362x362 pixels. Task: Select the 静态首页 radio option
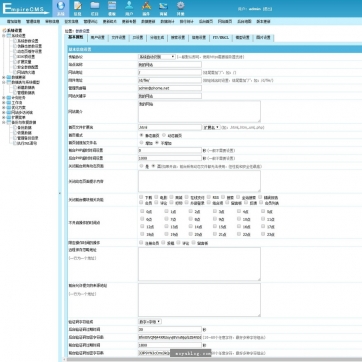tap(142, 135)
